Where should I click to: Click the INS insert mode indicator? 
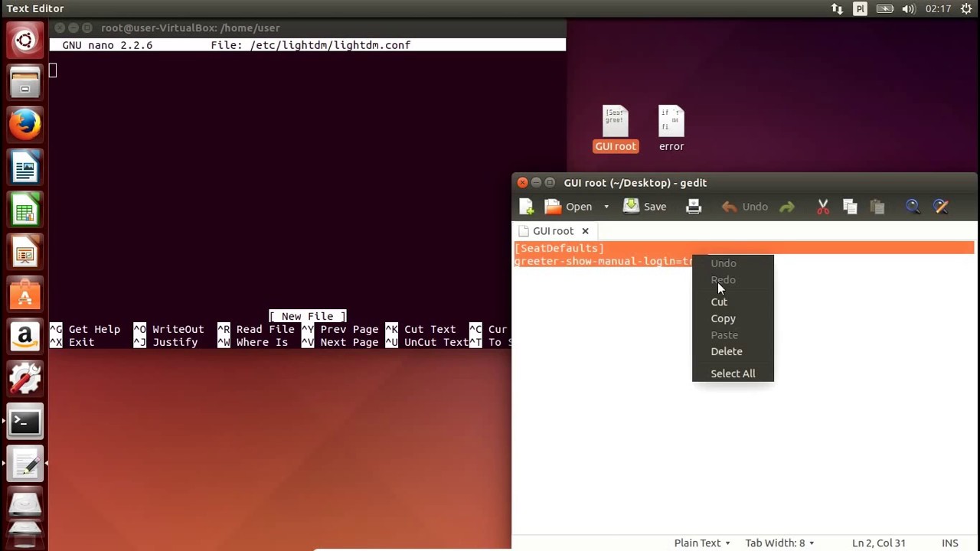pyautogui.click(x=950, y=543)
